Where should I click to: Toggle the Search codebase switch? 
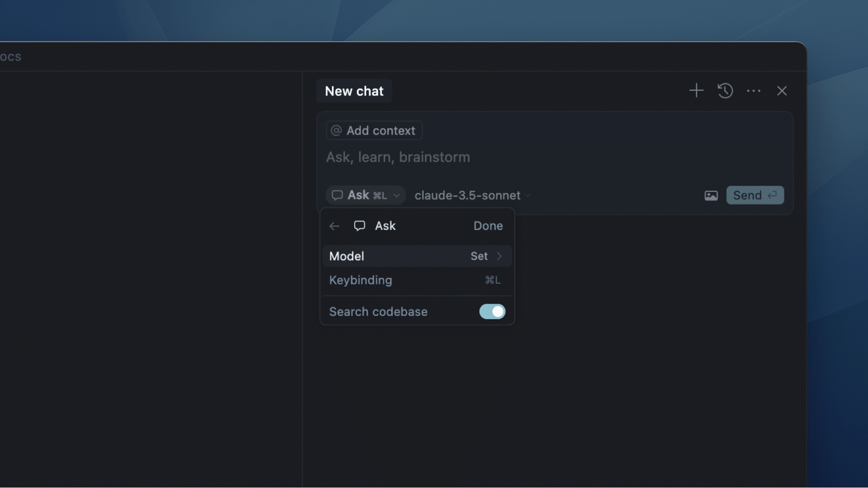(492, 311)
